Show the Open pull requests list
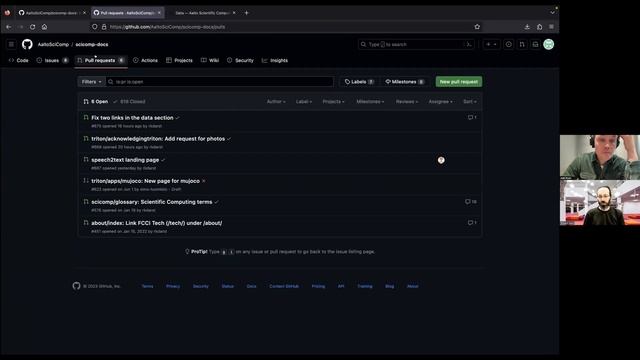This screenshot has height=360, width=640. point(96,102)
